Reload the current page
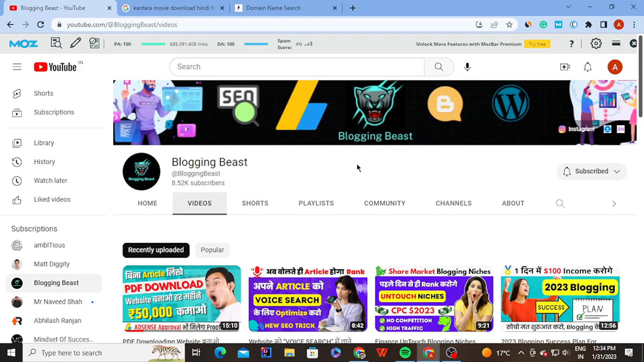 41,24
